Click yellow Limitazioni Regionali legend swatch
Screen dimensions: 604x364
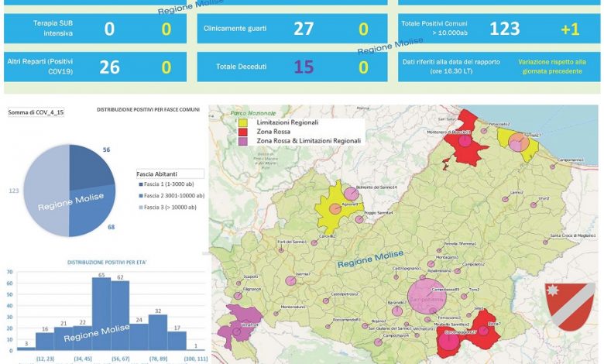(242, 123)
